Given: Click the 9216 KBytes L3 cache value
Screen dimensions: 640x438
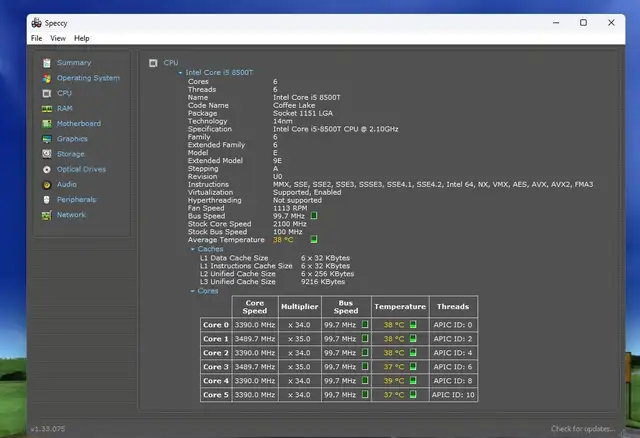Looking at the screenshot, I should (323, 282).
